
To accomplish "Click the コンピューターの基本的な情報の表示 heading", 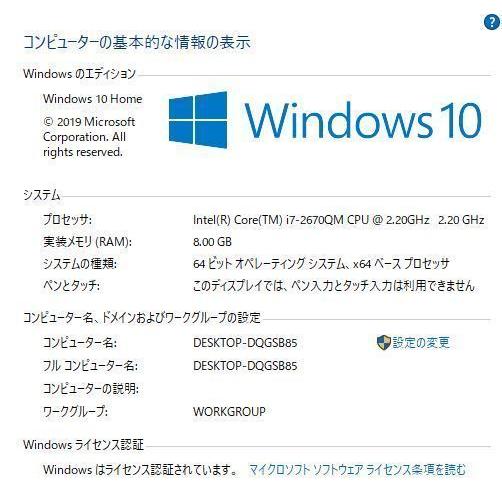I will pos(137,42).
